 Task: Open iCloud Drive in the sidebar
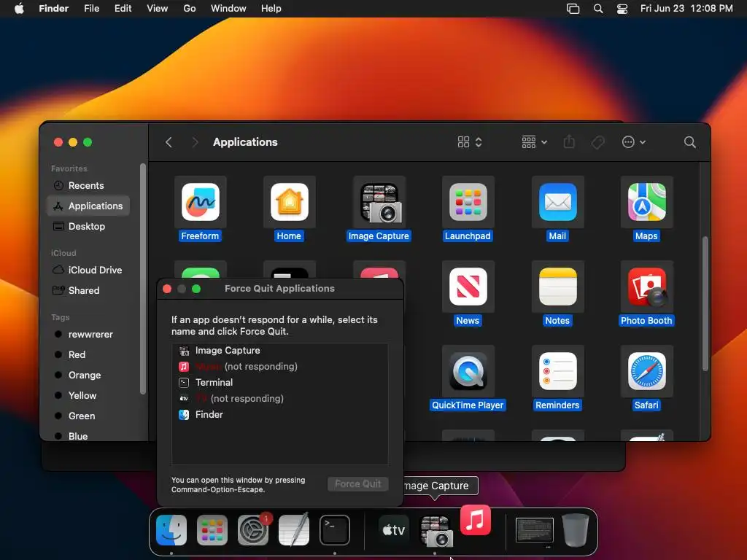tap(88, 270)
